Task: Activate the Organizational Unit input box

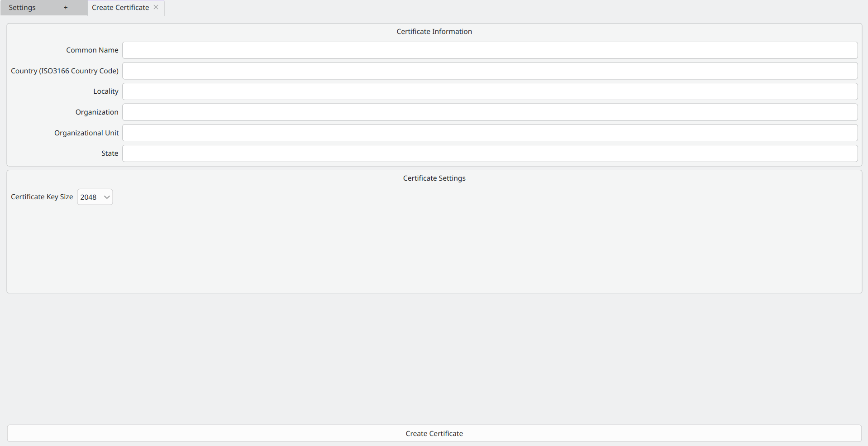Action: pyautogui.click(x=490, y=133)
